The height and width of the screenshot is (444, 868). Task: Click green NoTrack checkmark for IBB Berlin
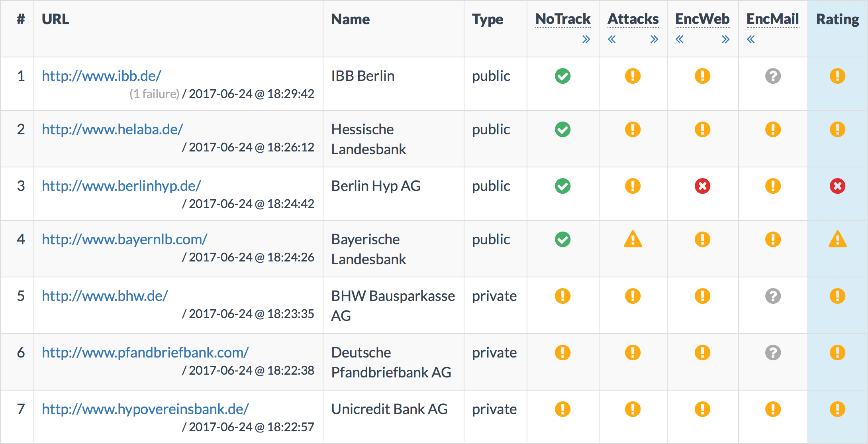[562, 76]
